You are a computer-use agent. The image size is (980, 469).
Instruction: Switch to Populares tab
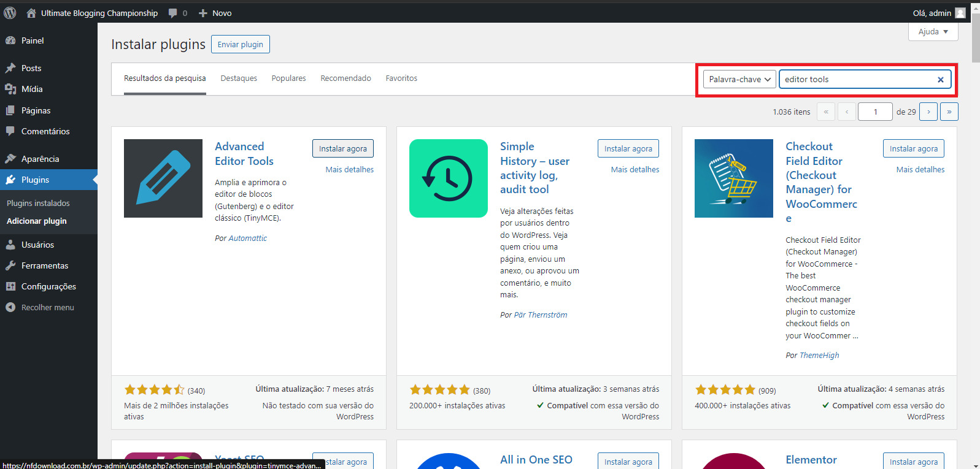[288, 78]
